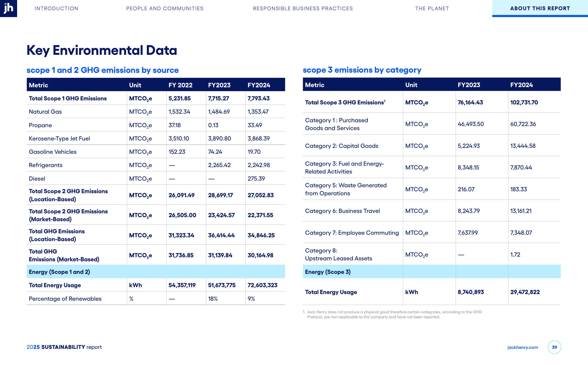The width and height of the screenshot is (588, 365).
Task: Select Total GHG Location-Based value 36,414.44
Action: [221, 235]
